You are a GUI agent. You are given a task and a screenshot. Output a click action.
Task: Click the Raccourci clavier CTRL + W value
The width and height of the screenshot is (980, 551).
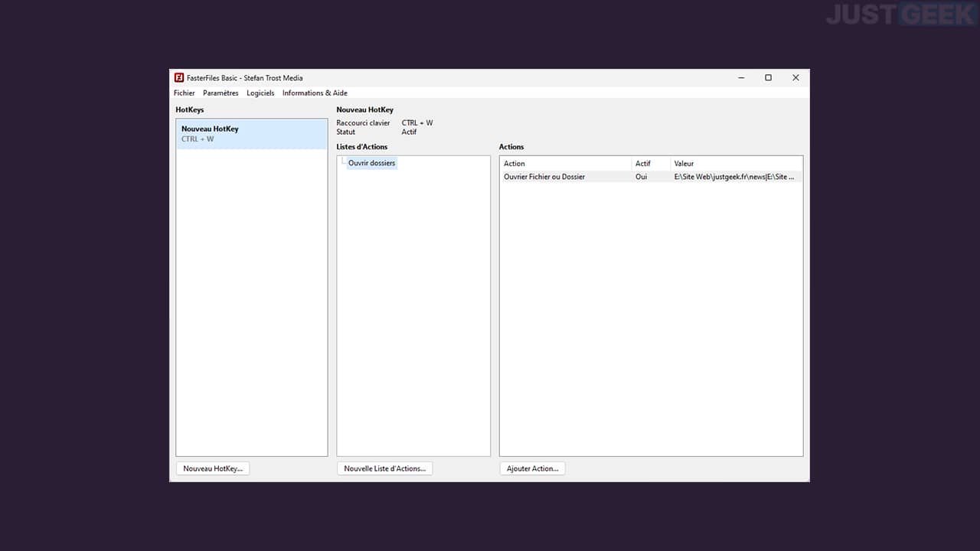point(417,122)
